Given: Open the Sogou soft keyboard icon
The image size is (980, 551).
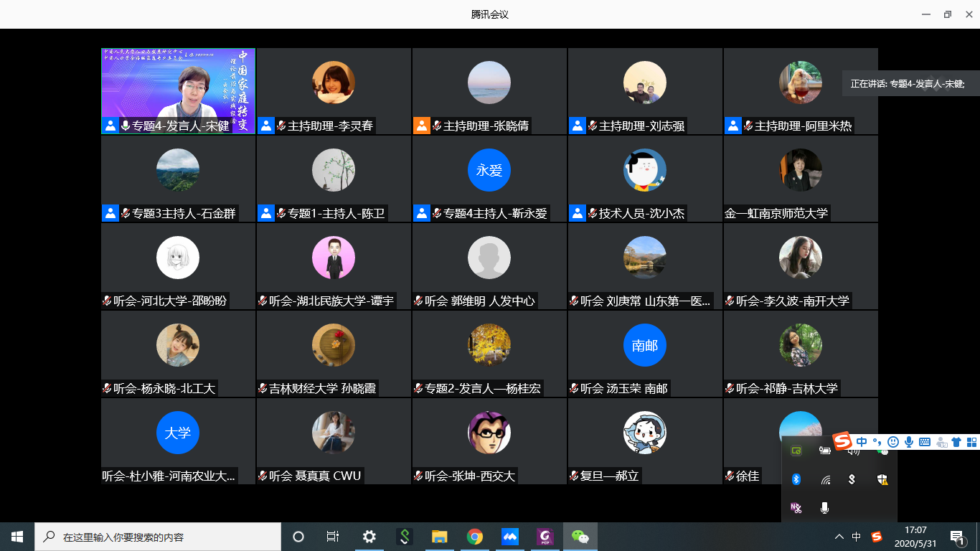Looking at the screenshot, I should [x=925, y=442].
